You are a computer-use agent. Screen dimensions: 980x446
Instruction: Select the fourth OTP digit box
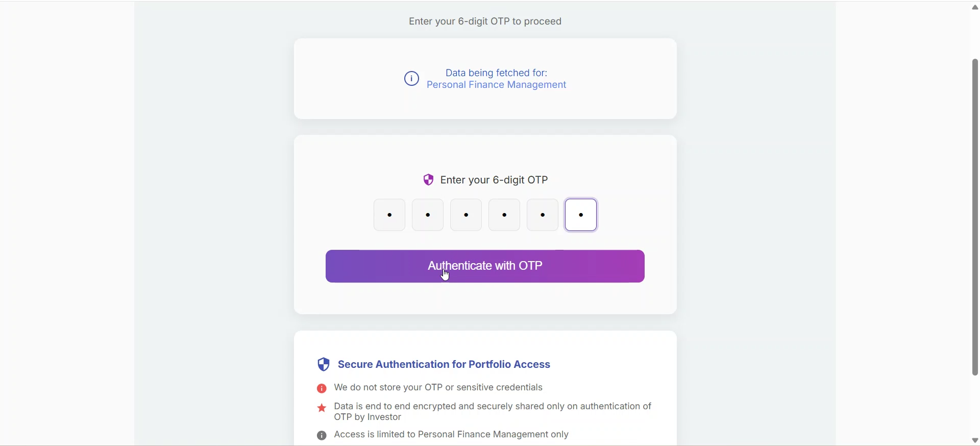(504, 215)
